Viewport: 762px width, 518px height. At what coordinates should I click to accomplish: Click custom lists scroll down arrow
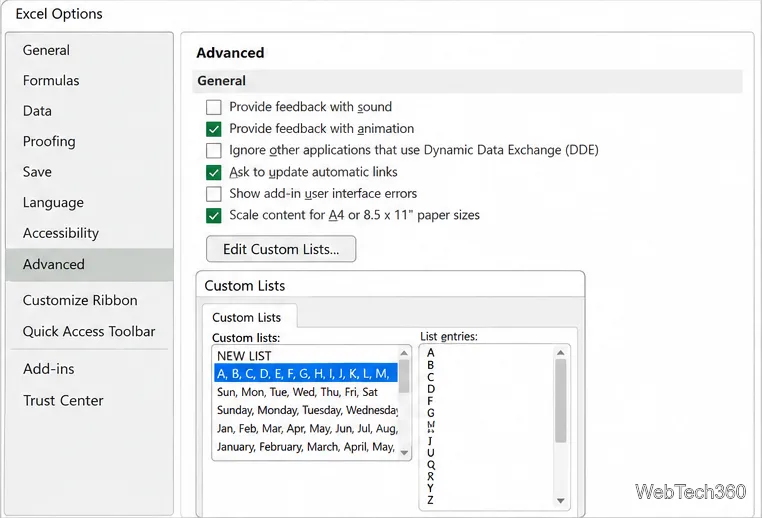(404, 452)
